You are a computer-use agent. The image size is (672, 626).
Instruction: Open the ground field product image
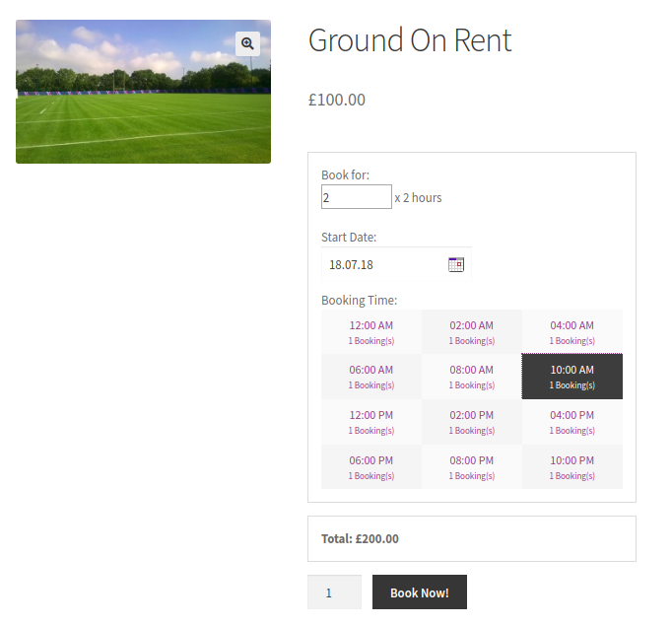[x=143, y=92]
